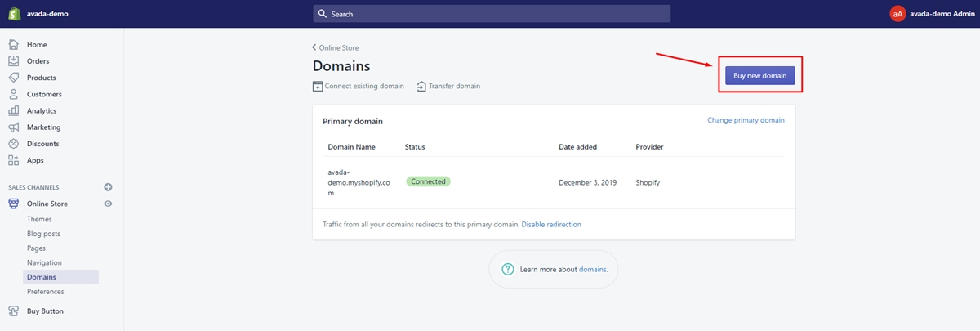The image size is (980, 331).
Task: Click Disable redirection link
Action: pos(551,224)
